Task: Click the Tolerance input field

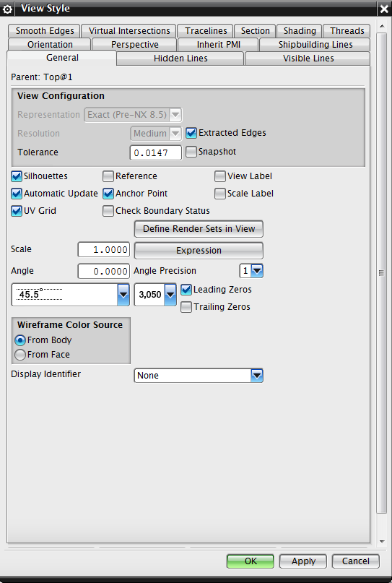Action: 156,153
